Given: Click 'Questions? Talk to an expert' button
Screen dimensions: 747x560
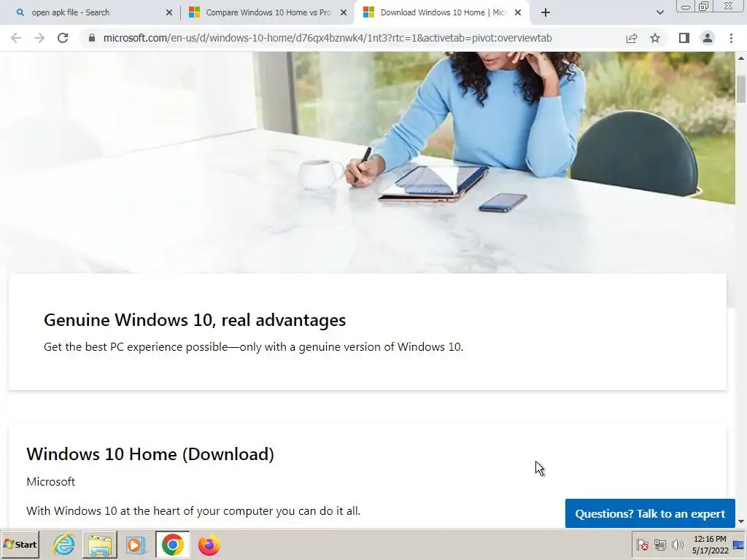Looking at the screenshot, I should click(x=650, y=514).
